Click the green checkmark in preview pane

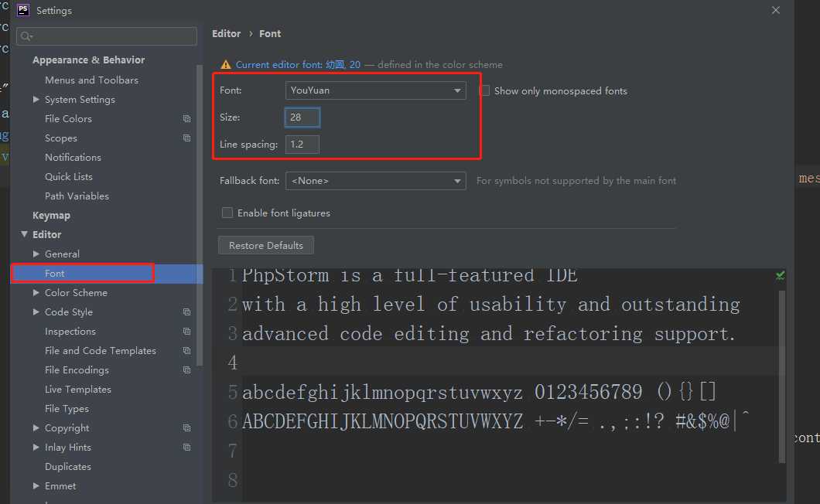click(780, 275)
